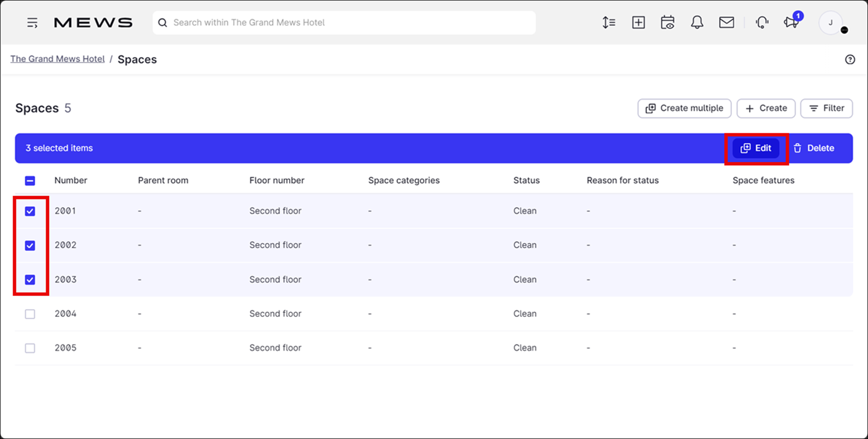Screen dimensions: 868x439
Task: Open support with the headset icon
Action: 762,22
